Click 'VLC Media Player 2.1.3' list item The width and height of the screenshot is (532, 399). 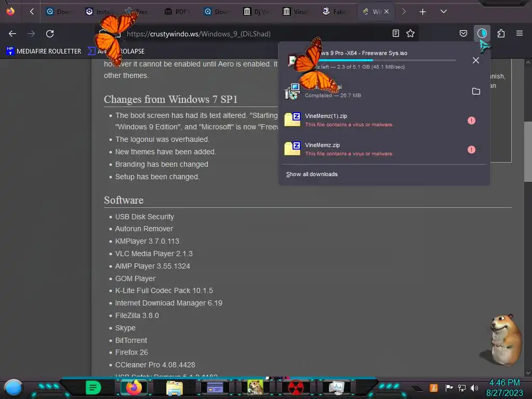point(154,254)
